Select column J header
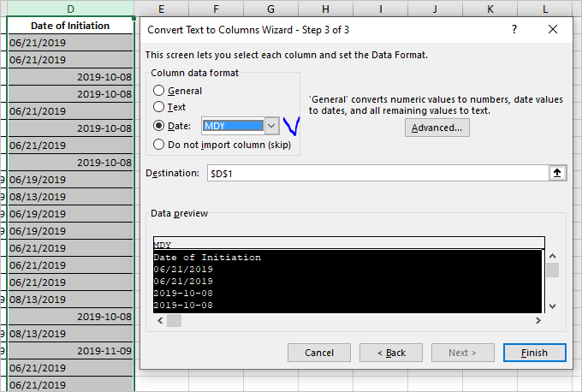The height and width of the screenshot is (392, 582). pyautogui.click(x=435, y=9)
